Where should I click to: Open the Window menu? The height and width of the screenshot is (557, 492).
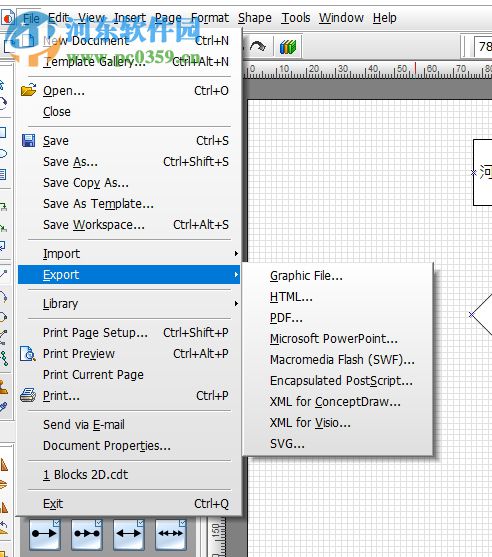click(x=341, y=17)
